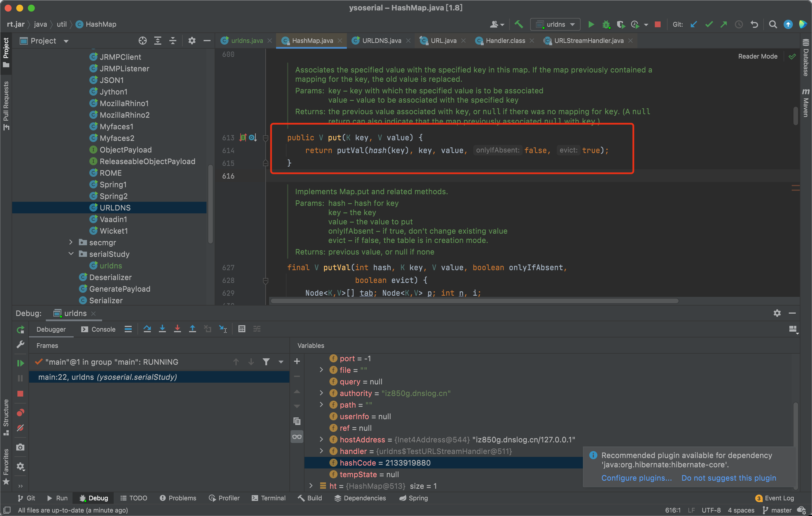Select main:22 urldns stack frame
The width and height of the screenshot is (812, 516).
click(159, 377)
